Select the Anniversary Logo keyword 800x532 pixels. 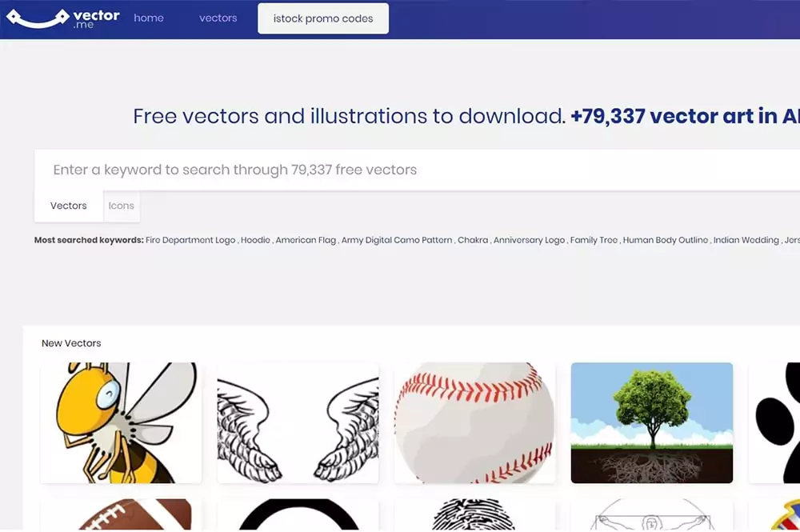pyautogui.click(x=529, y=240)
